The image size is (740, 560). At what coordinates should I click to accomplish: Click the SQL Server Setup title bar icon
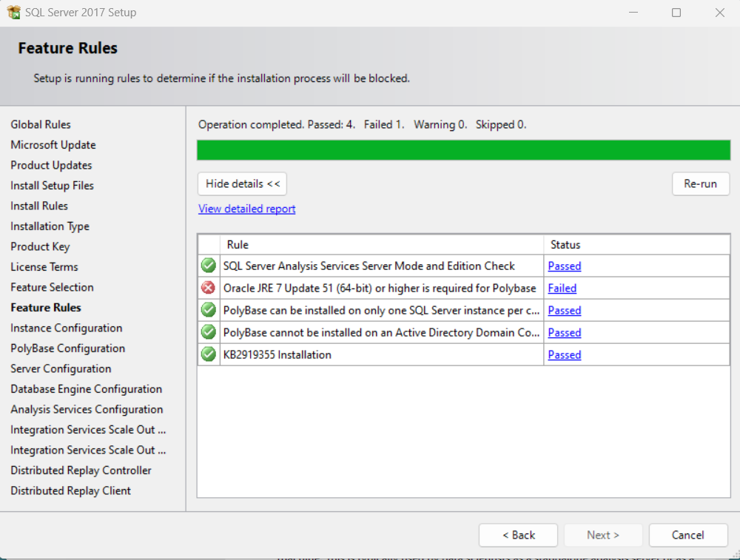click(13, 13)
